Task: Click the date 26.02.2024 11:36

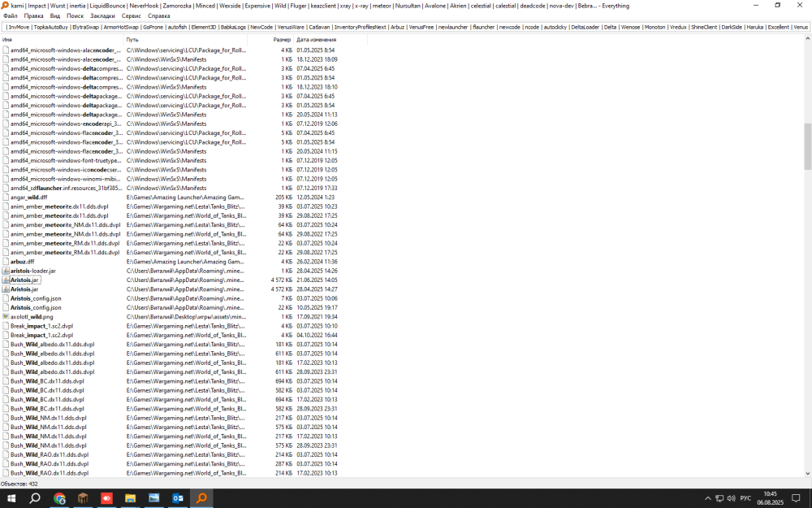Action: click(317, 262)
